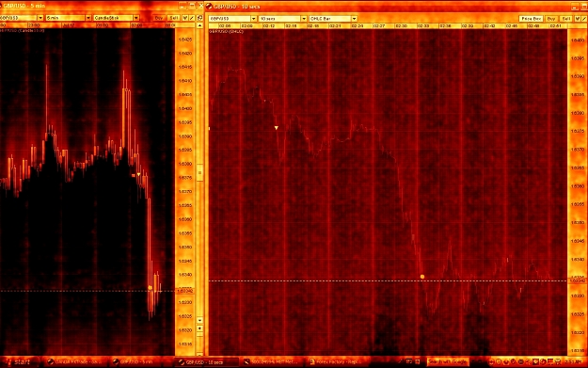Click the current price dot on 5 min chart
The image size is (588, 368).
(150, 288)
